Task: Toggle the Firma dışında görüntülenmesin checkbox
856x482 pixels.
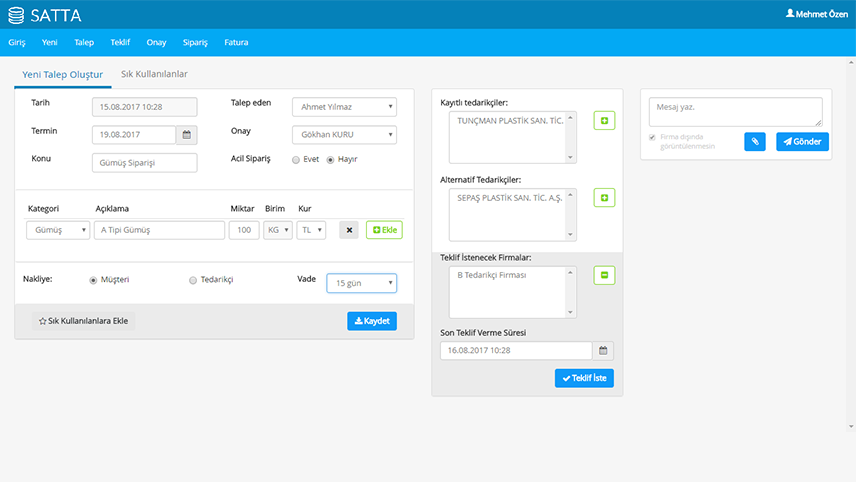Action: pos(653,137)
